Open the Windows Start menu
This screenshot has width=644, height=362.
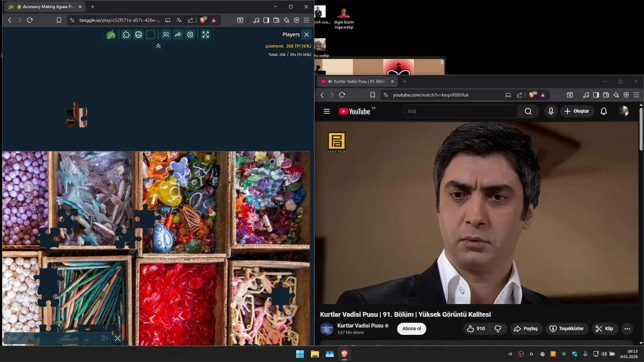tap(300, 354)
